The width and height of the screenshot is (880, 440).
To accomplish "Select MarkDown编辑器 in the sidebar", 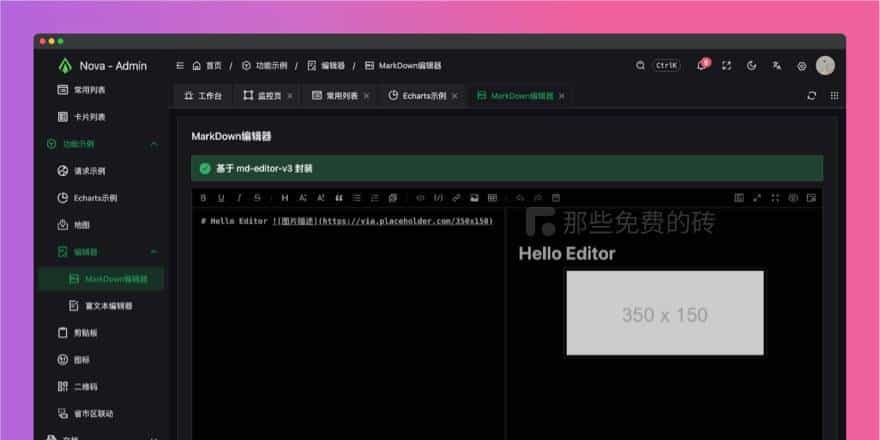I will [x=102, y=279].
